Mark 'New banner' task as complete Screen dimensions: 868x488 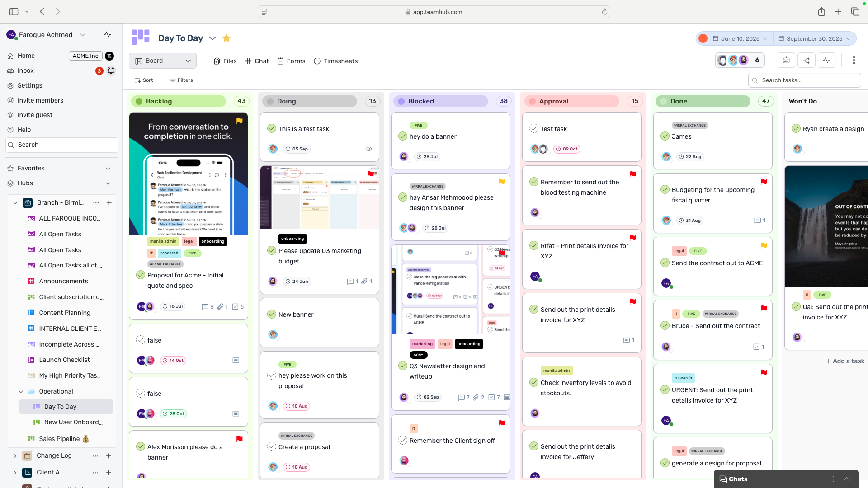tap(272, 314)
